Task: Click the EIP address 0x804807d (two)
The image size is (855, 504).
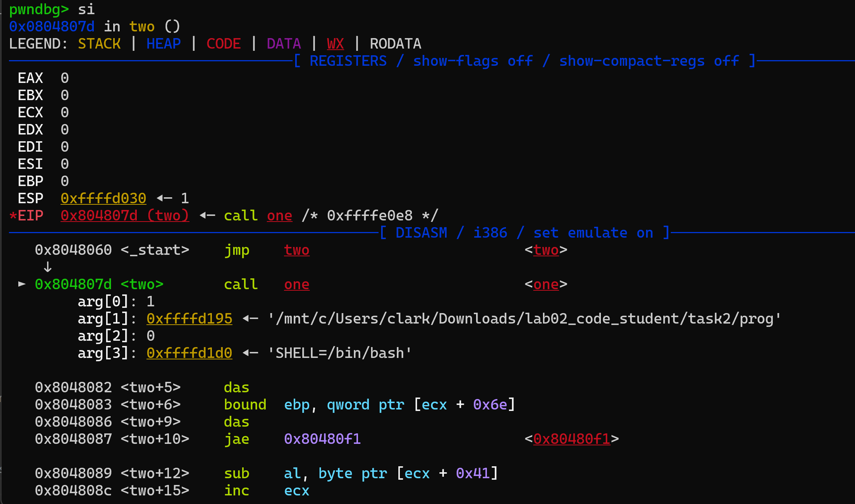Action: point(125,216)
